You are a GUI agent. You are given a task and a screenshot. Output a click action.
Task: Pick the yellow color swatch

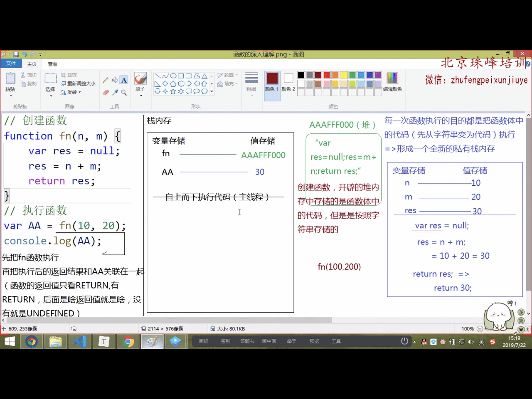coord(344,75)
